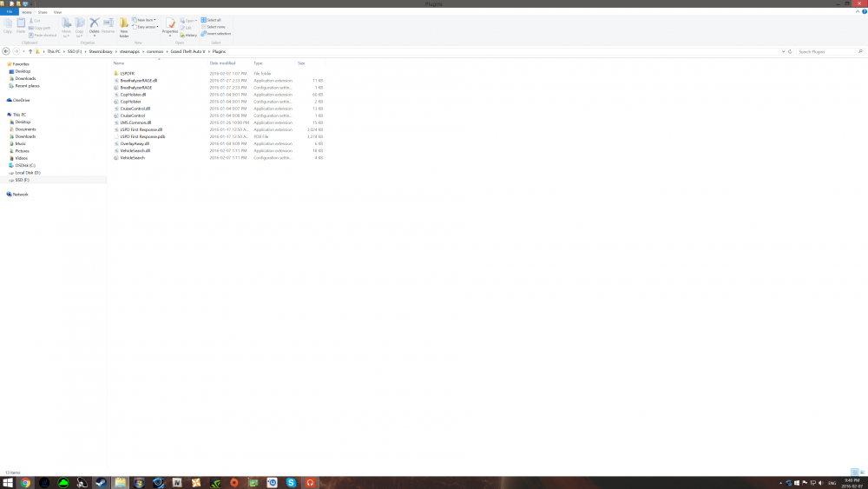This screenshot has width=868, height=489.
Task: Click the search magnifier icon
Action: [x=860, y=51]
